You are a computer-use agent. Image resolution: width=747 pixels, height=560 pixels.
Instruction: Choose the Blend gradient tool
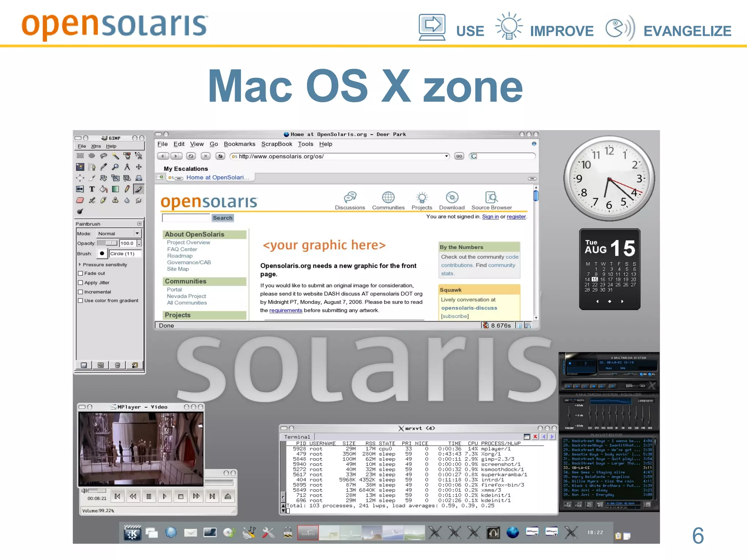point(115,189)
